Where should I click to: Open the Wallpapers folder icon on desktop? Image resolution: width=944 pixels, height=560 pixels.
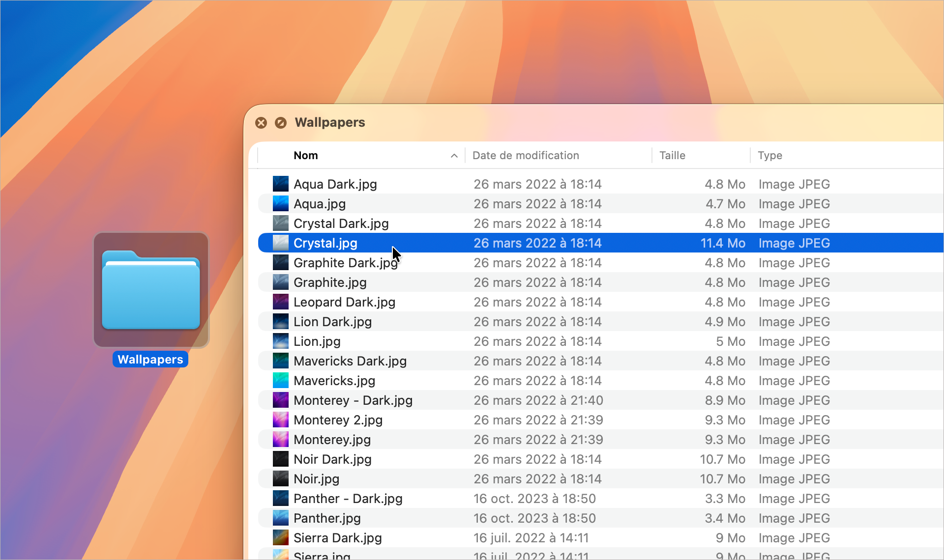tap(151, 290)
